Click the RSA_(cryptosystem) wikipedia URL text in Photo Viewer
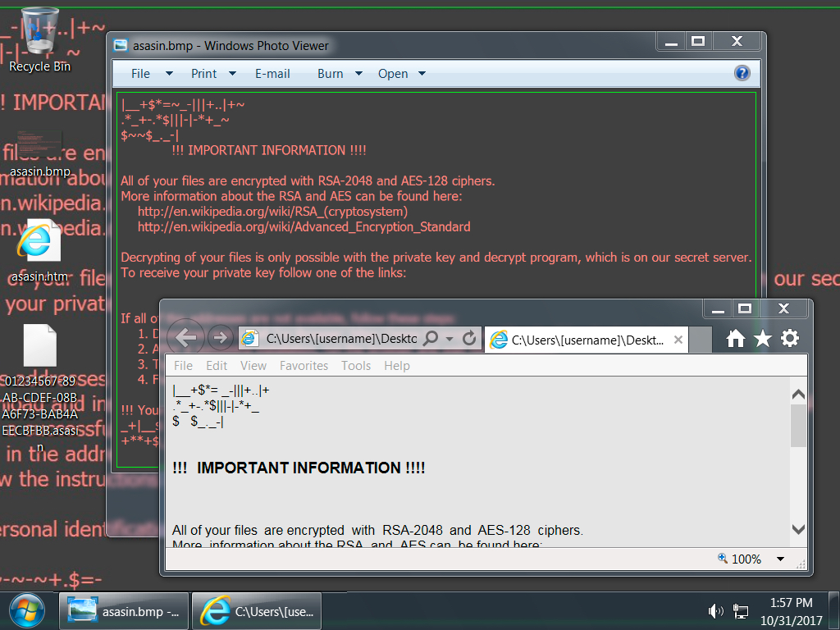 [x=272, y=211]
